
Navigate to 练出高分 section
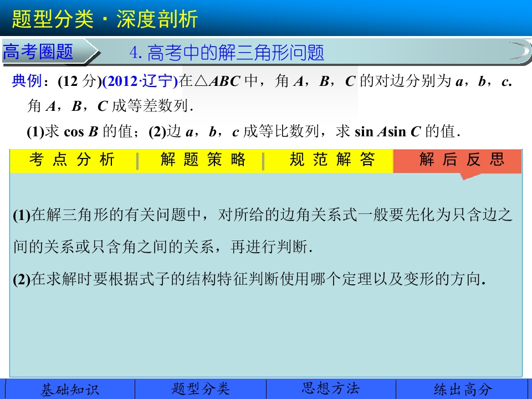click(463, 390)
